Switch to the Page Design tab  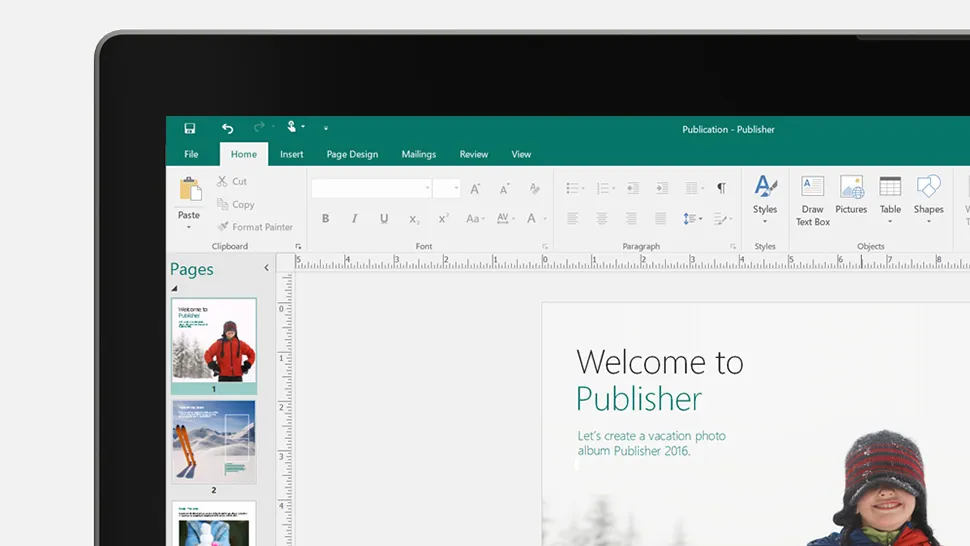[x=352, y=154]
